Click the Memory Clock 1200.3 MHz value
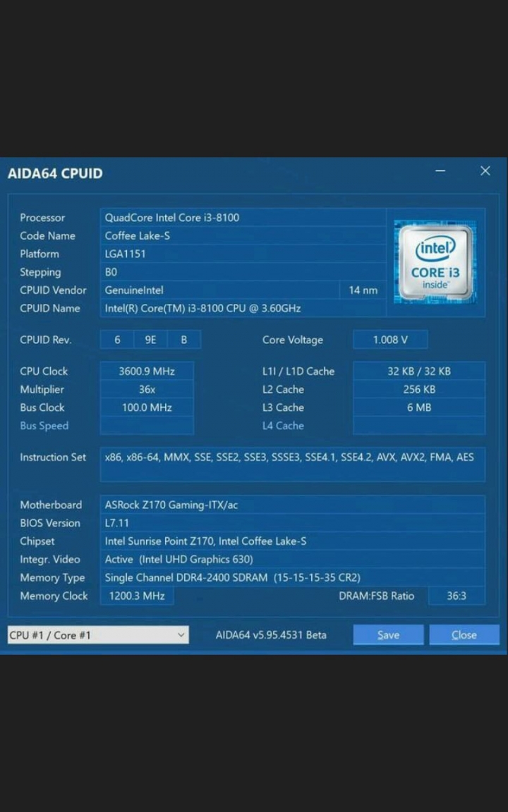Viewport: 508px width, 812px height. (137, 596)
